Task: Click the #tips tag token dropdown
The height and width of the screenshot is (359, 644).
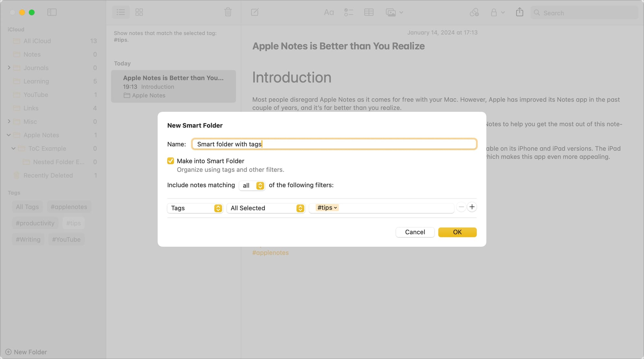Action: pos(327,208)
